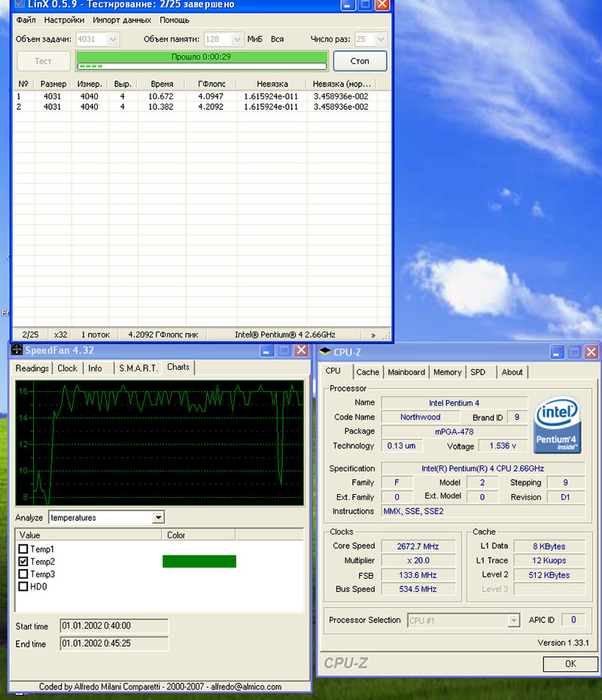Switch to CPU-Z SPD tab
The height and width of the screenshot is (700, 602).
(478, 372)
